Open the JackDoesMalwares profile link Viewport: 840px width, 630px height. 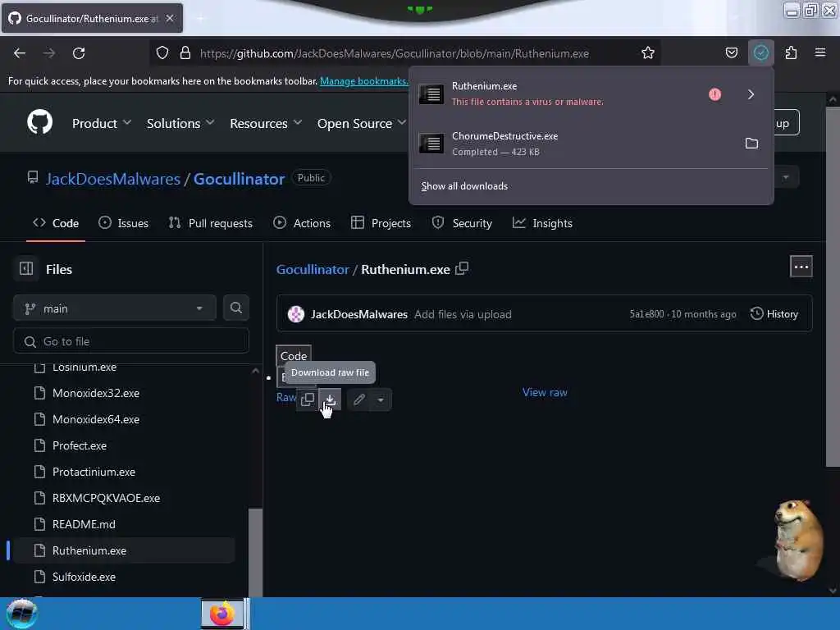[x=113, y=179]
